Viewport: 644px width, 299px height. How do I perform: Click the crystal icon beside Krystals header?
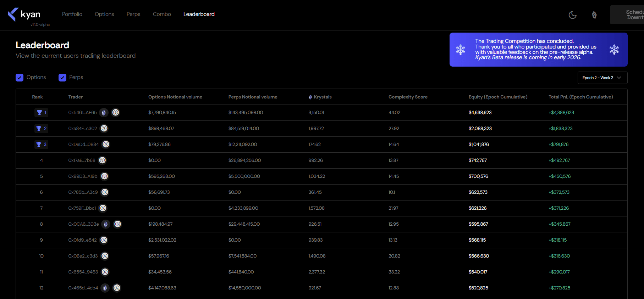(x=310, y=97)
